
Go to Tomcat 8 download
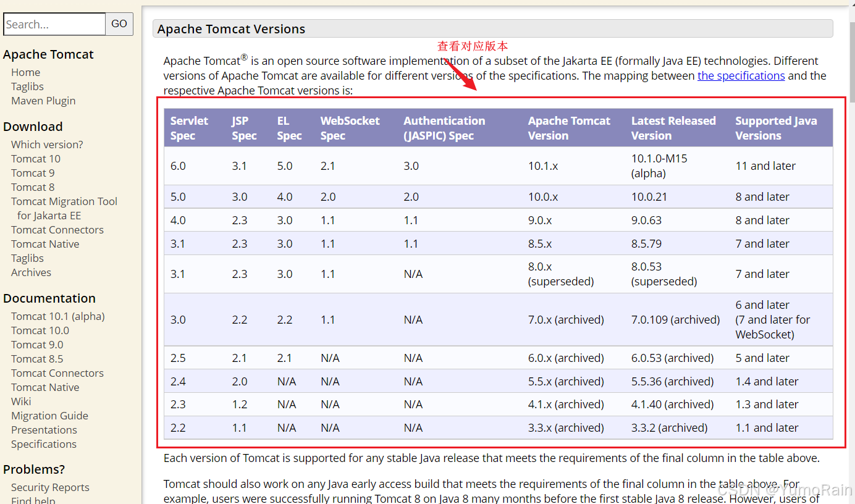point(33,187)
